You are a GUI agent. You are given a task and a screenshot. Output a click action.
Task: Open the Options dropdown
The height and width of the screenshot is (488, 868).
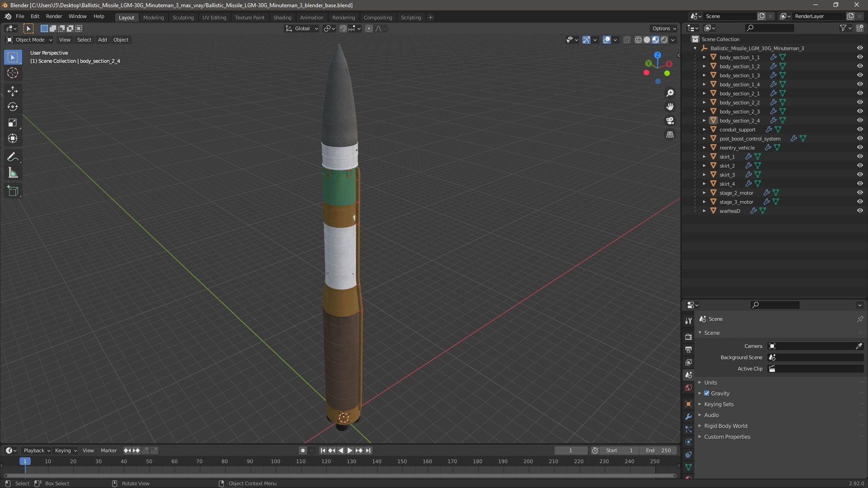click(x=664, y=28)
